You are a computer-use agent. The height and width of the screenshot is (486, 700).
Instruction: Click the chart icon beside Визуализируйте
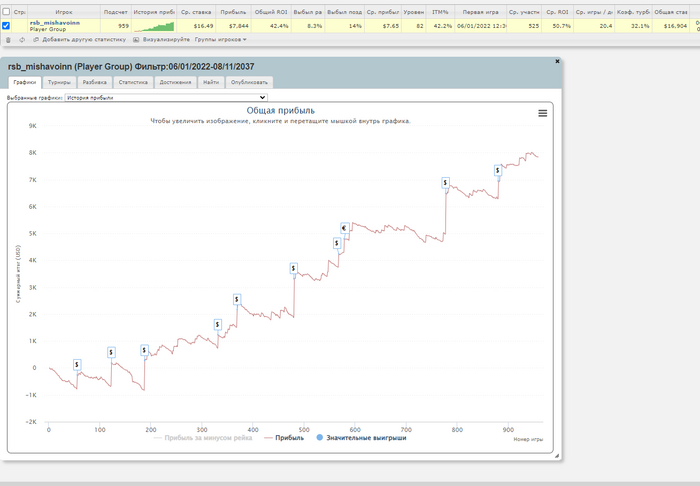click(136, 40)
